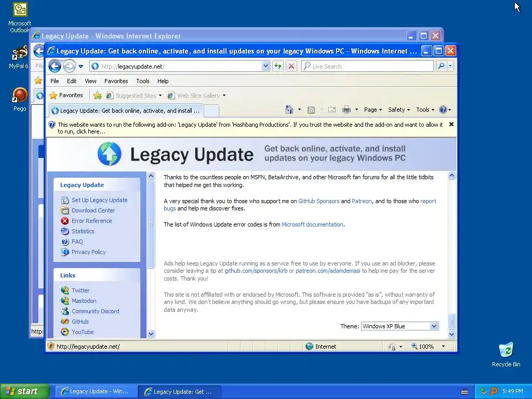
Task: Stop loading with the red X button
Action: [x=291, y=66]
